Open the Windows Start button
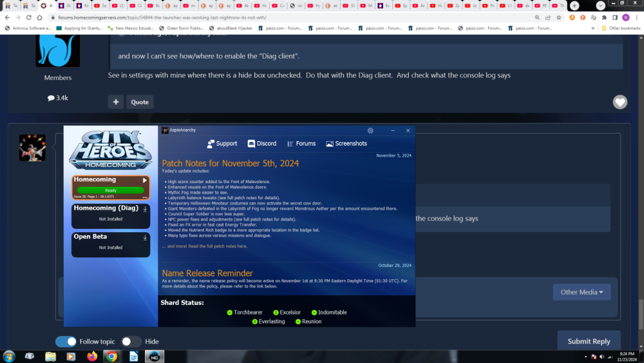Image resolution: width=644 pixels, height=363 pixels. pyautogui.click(x=8, y=356)
